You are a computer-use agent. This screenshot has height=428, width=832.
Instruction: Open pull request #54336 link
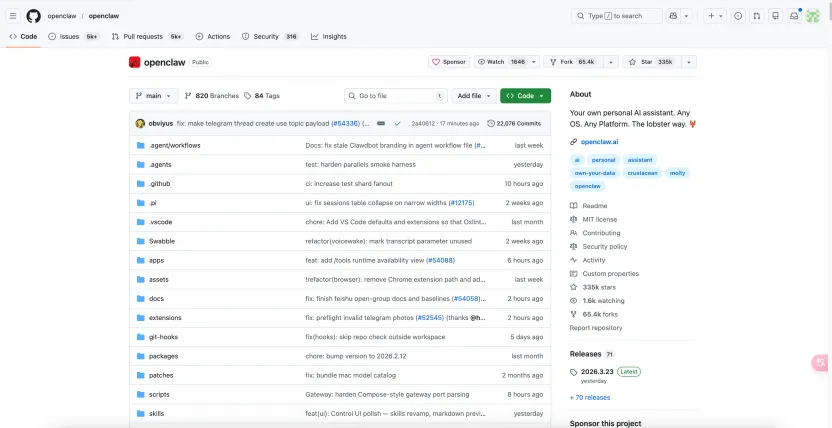(x=345, y=124)
